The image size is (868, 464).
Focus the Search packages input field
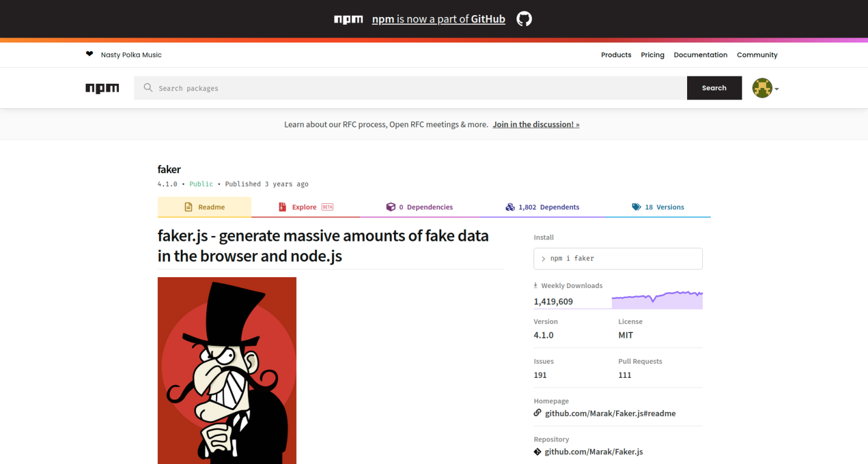click(410, 88)
